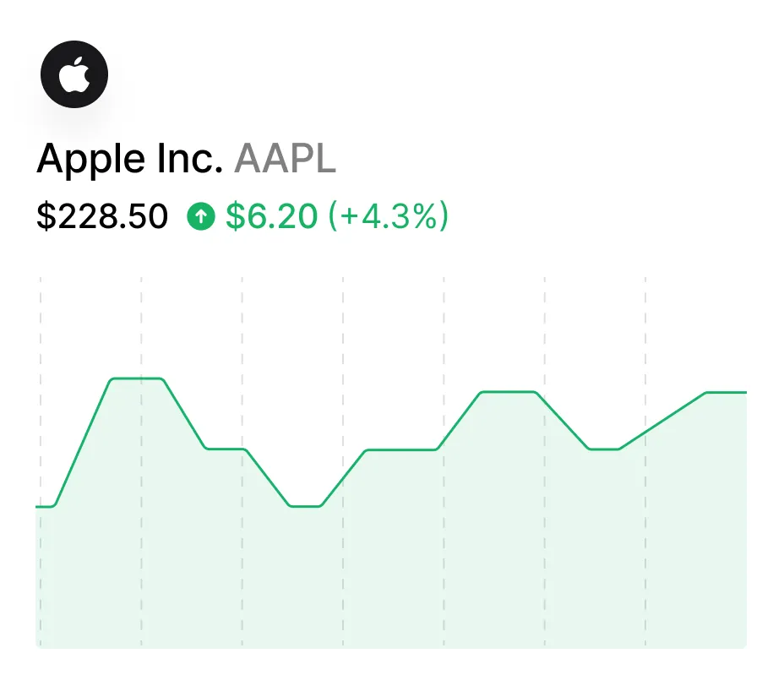Click the rightmost dashed vertical gridline
The height and width of the screenshot is (686, 784).
pyautogui.click(x=645, y=321)
